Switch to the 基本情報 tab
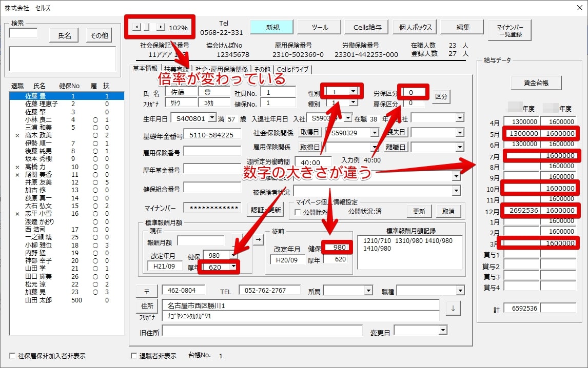The image size is (588, 368). [145, 69]
